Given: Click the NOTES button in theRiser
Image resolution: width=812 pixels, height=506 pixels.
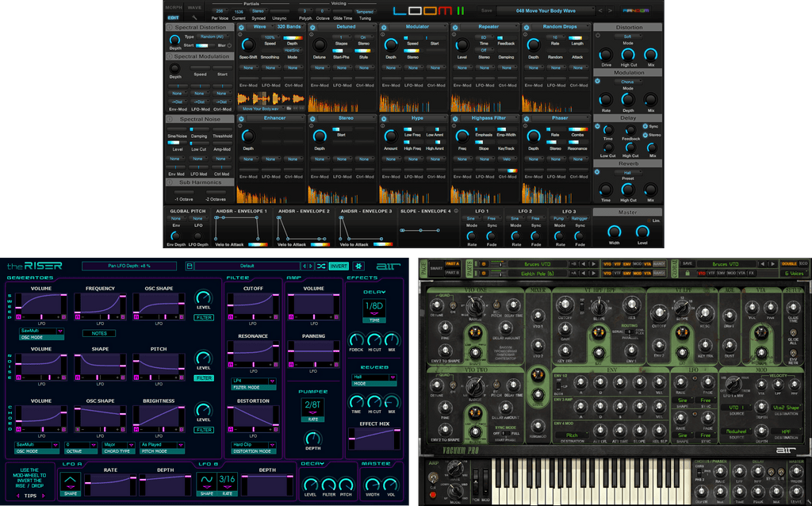Looking at the screenshot, I should click(99, 334).
